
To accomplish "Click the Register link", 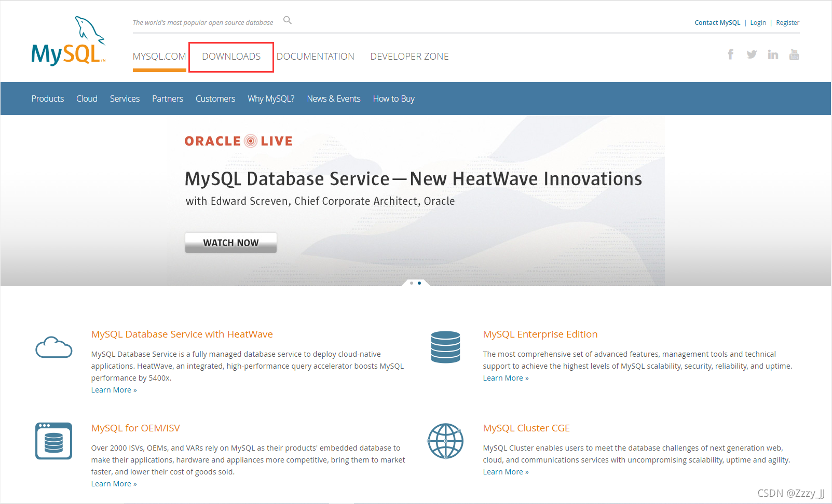I will 787,22.
